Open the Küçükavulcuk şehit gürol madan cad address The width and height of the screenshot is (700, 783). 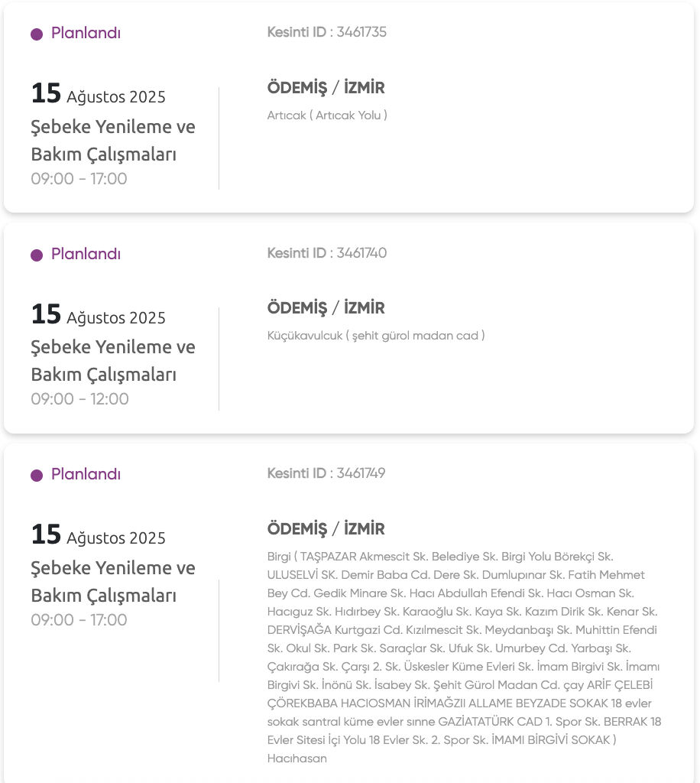(376, 336)
